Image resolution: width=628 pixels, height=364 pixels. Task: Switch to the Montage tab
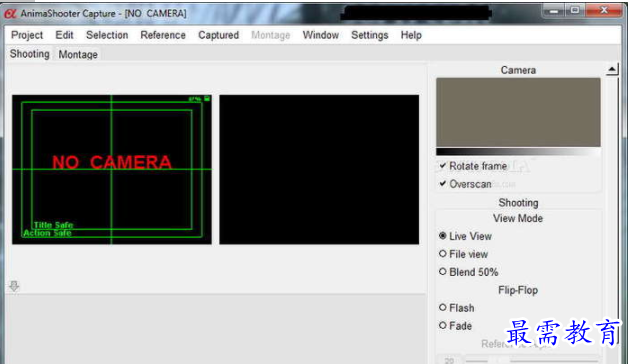click(x=78, y=54)
